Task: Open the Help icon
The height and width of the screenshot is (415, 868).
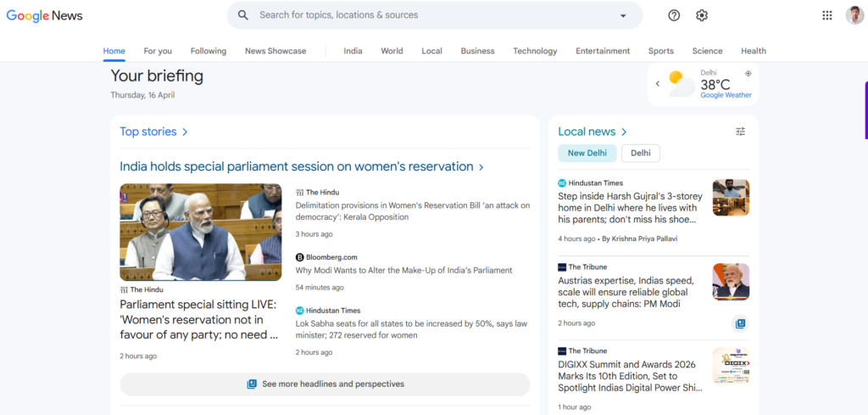Action: 674,15
